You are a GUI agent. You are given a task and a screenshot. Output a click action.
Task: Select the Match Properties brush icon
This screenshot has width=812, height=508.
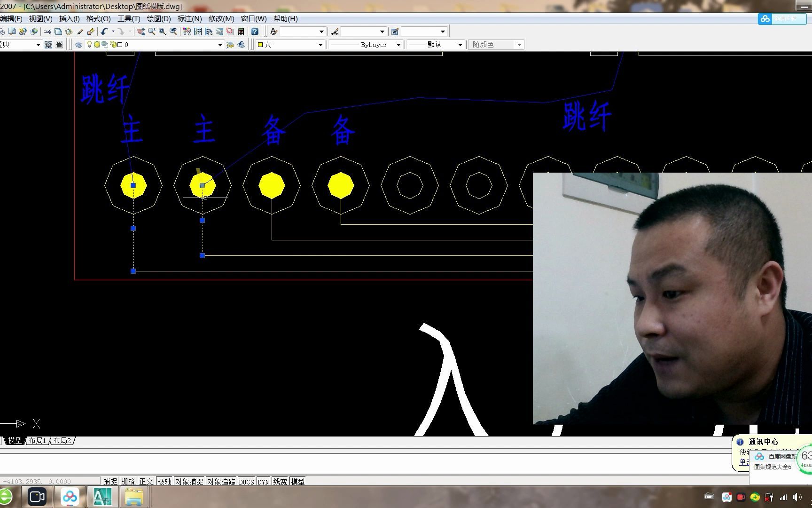point(80,32)
